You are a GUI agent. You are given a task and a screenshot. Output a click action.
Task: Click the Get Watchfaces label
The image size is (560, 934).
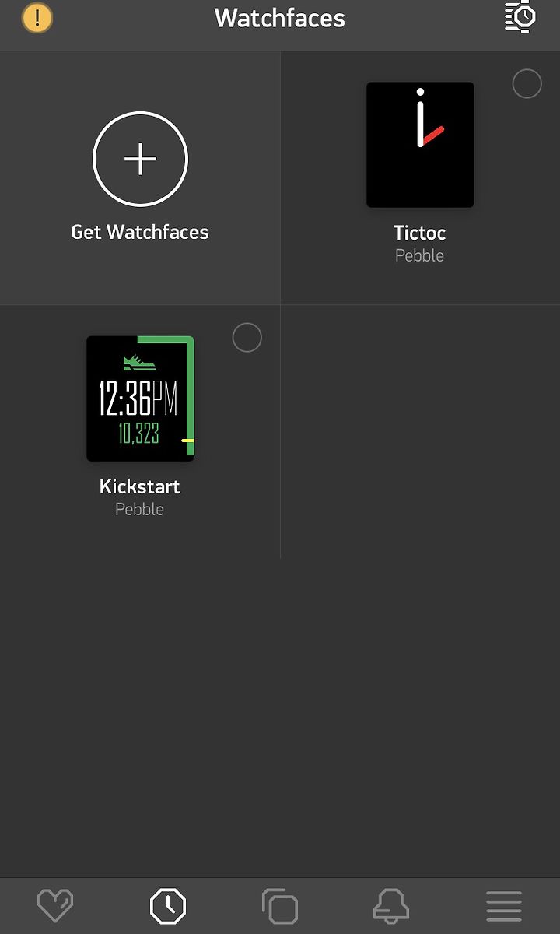[x=140, y=232]
